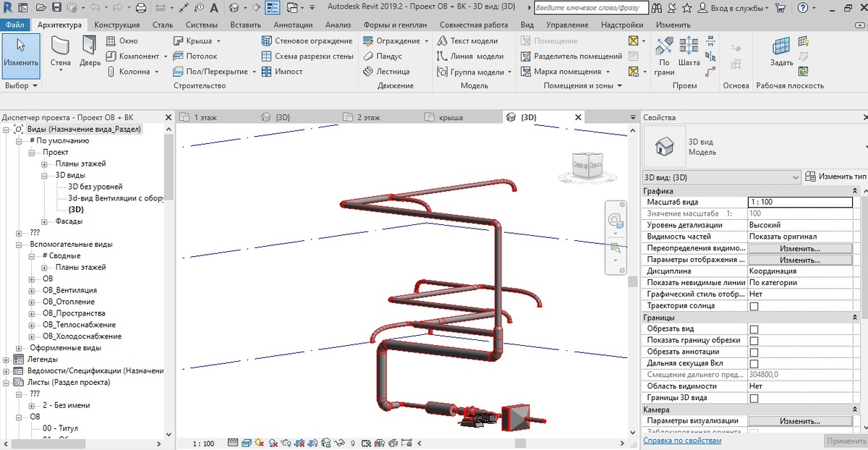Image resolution: width=868 pixels, height=450 pixels.
Task: Expand the Фасады tree node
Action: click(45, 221)
